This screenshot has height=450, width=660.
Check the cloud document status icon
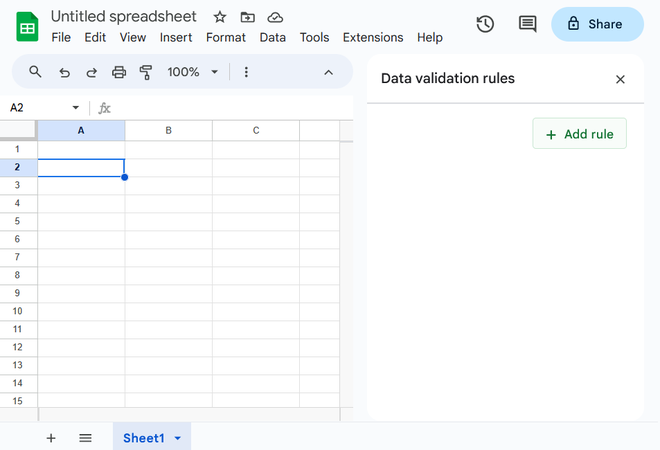point(275,17)
